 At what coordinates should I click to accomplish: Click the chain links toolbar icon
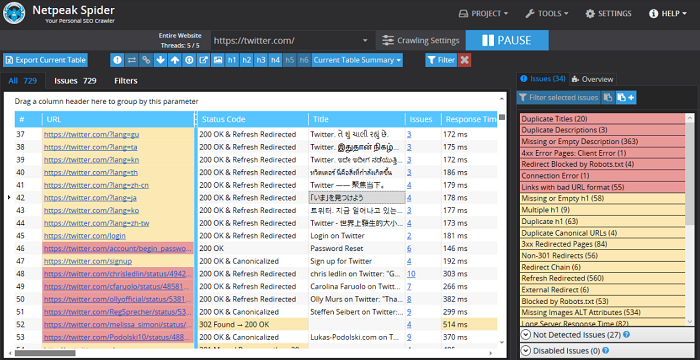coord(146,60)
